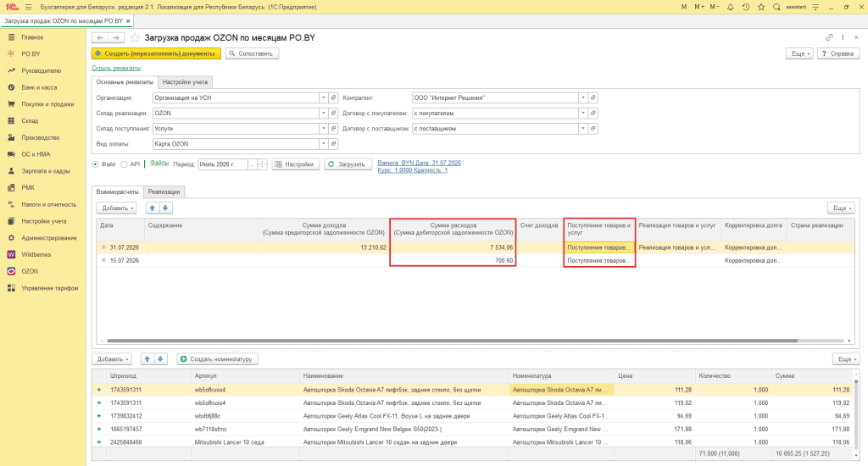
Task: Click the forward navigation arrow
Action: click(115, 37)
